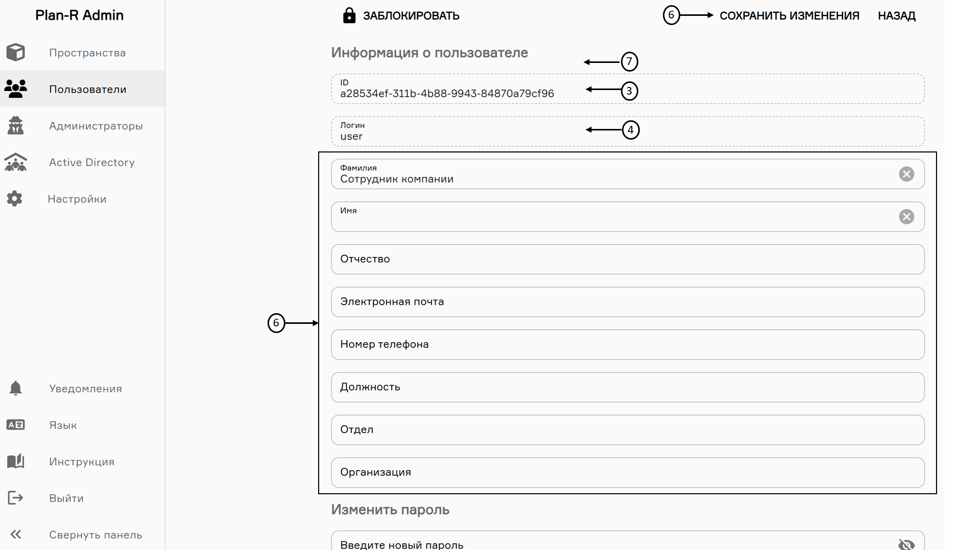This screenshot has width=980, height=550.
Task: Select Выйти to log out
Action: click(x=66, y=498)
